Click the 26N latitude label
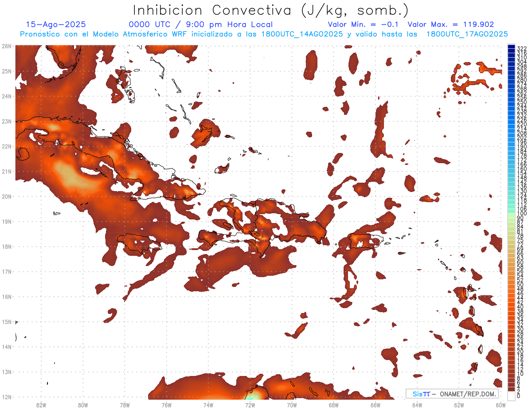The width and height of the screenshot is (532, 411). click(x=7, y=46)
